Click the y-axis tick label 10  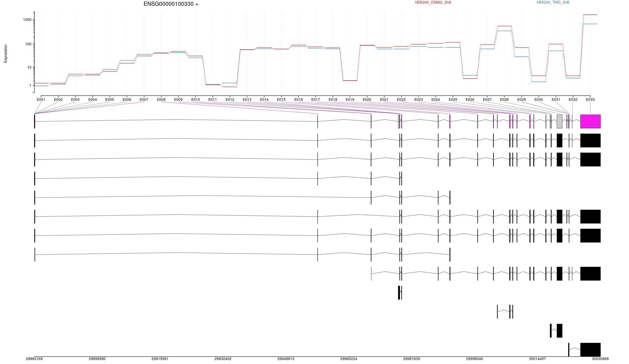point(29,67)
